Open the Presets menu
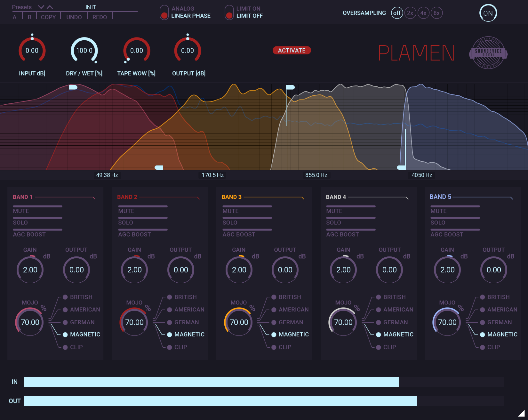528x420 pixels. coord(22,7)
